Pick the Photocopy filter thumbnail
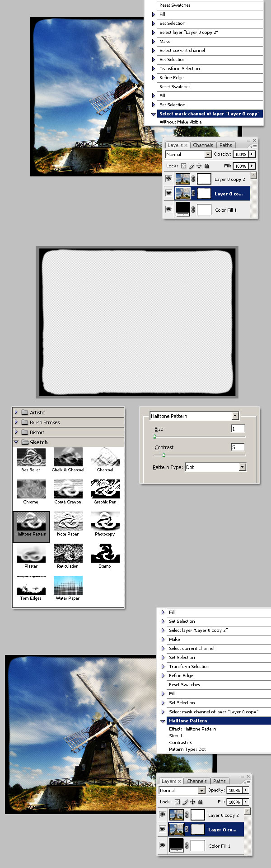 pos(105,521)
